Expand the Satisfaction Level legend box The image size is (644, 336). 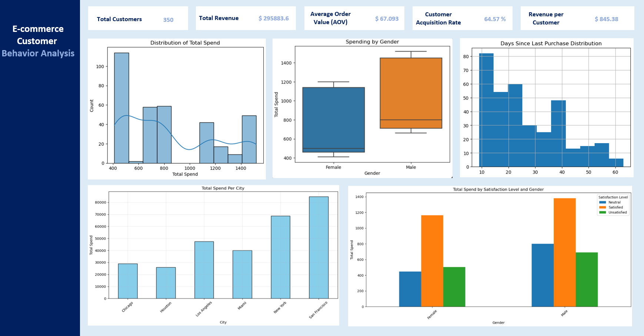tap(613, 204)
